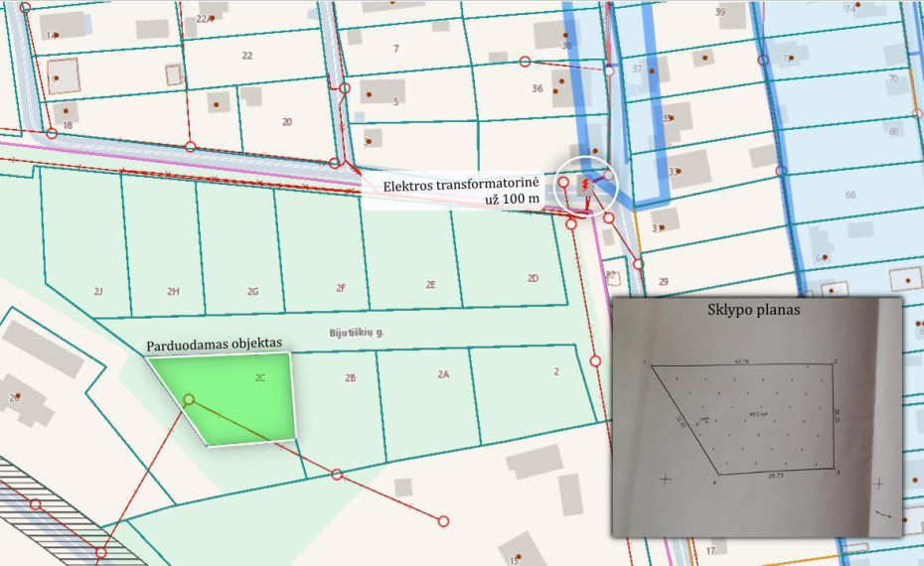
Task: Click parcel number 33 on the map
Action: tap(673, 172)
